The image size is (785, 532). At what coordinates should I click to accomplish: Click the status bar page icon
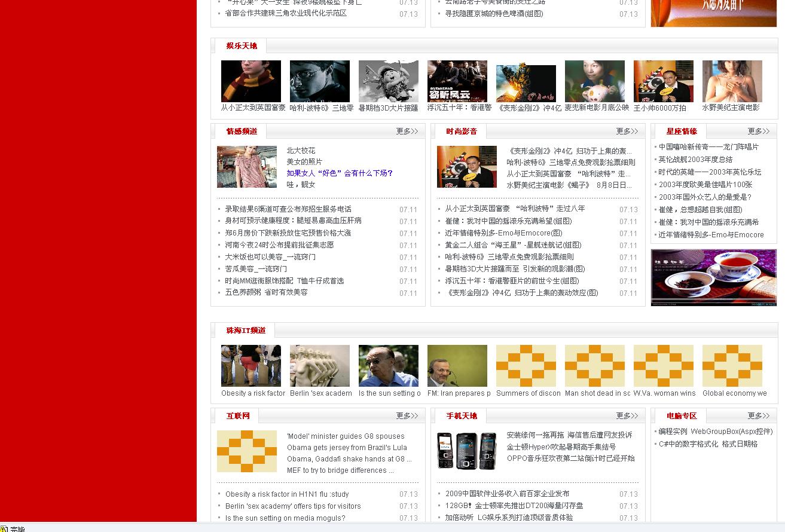[4, 528]
